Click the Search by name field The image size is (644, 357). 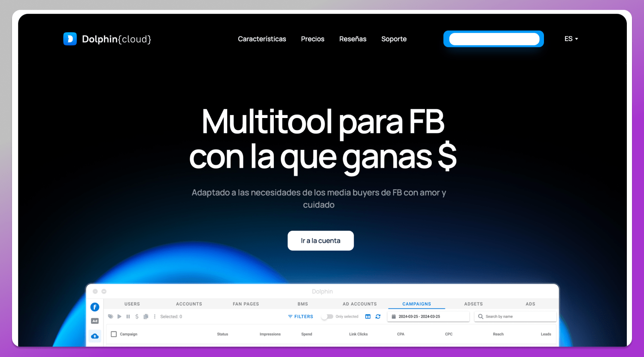click(x=516, y=317)
